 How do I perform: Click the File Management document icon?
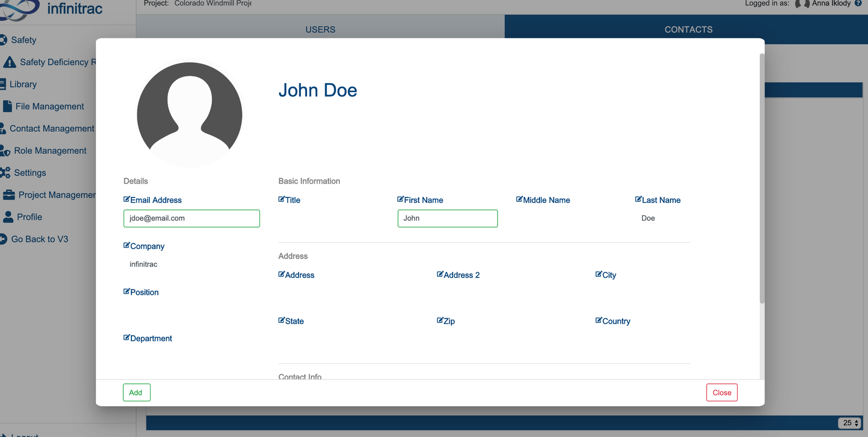[x=7, y=106]
